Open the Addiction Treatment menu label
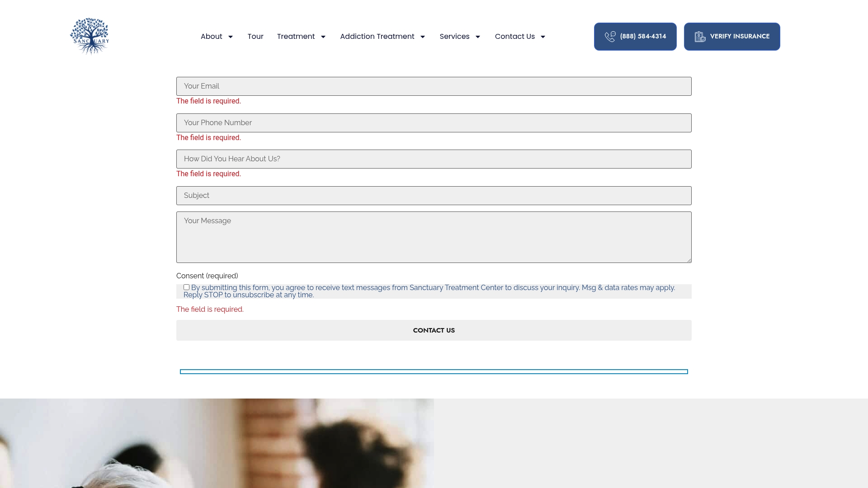868x488 pixels. (x=377, y=37)
